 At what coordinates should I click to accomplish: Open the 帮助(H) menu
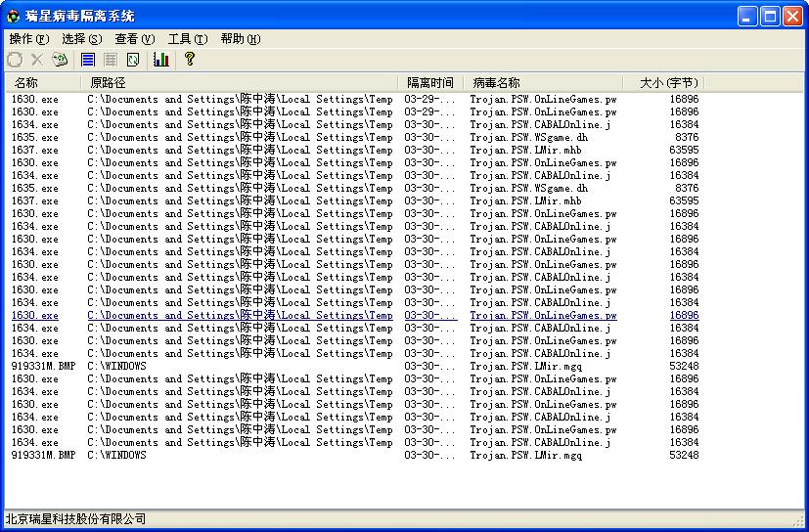pyautogui.click(x=241, y=39)
